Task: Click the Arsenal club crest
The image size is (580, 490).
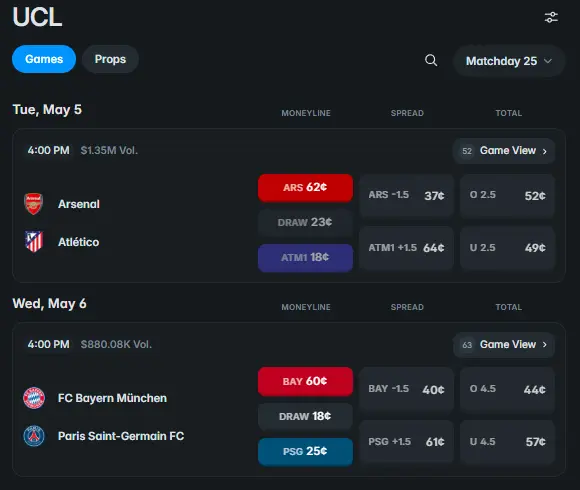Action: tap(34, 204)
